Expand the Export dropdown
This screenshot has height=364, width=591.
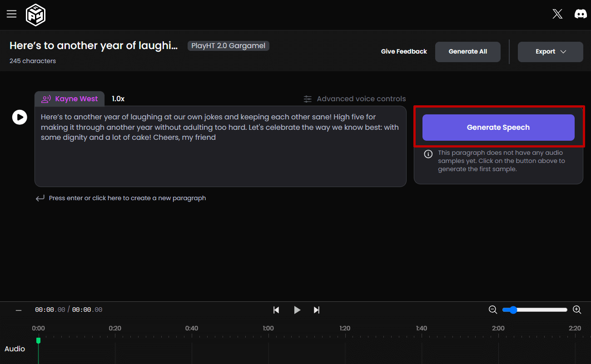click(550, 52)
